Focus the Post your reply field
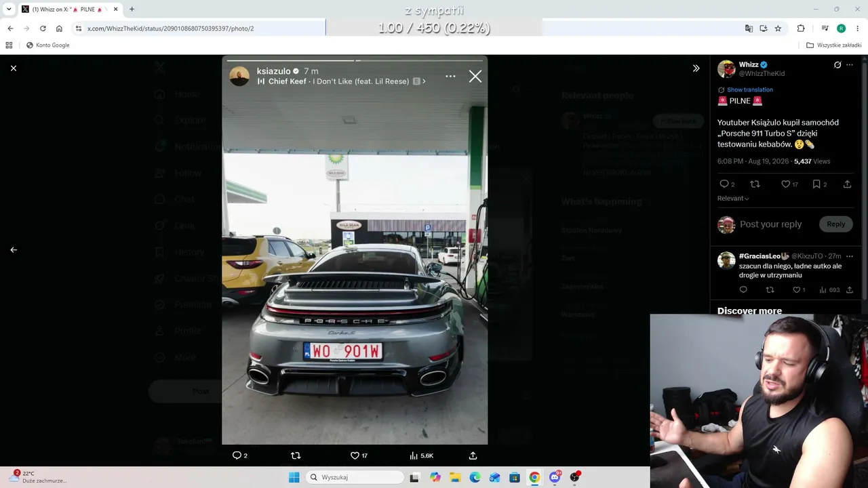 771,224
